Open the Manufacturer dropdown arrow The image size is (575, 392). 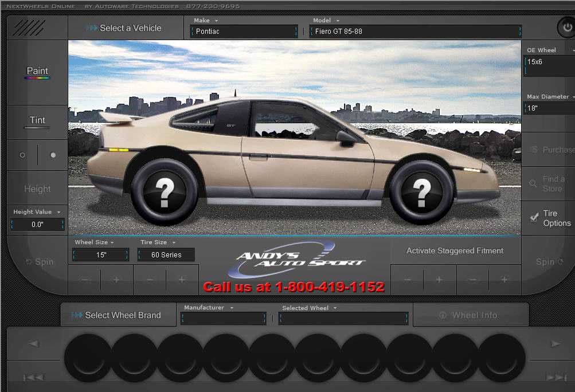click(x=232, y=308)
